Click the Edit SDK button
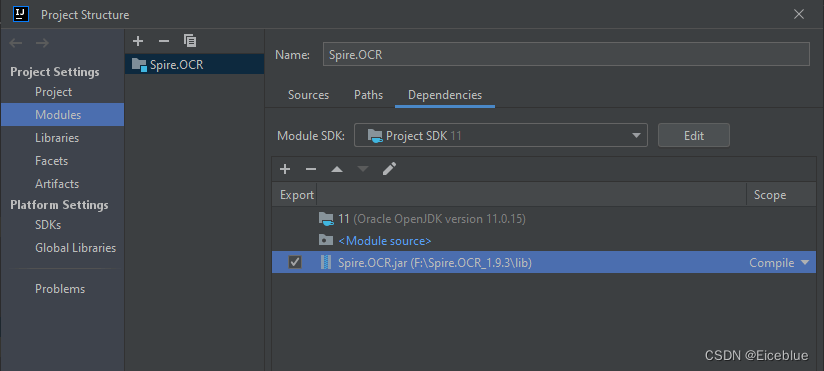 pos(694,136)
